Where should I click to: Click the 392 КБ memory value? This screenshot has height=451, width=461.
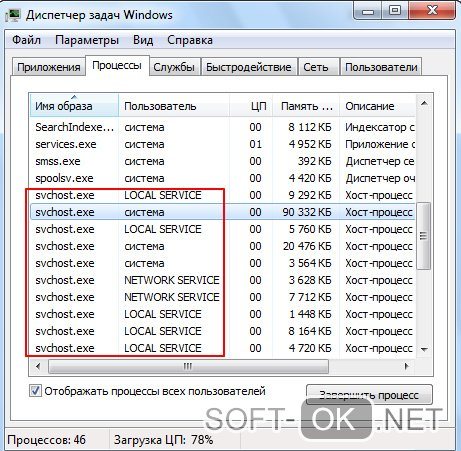point(314,161)
